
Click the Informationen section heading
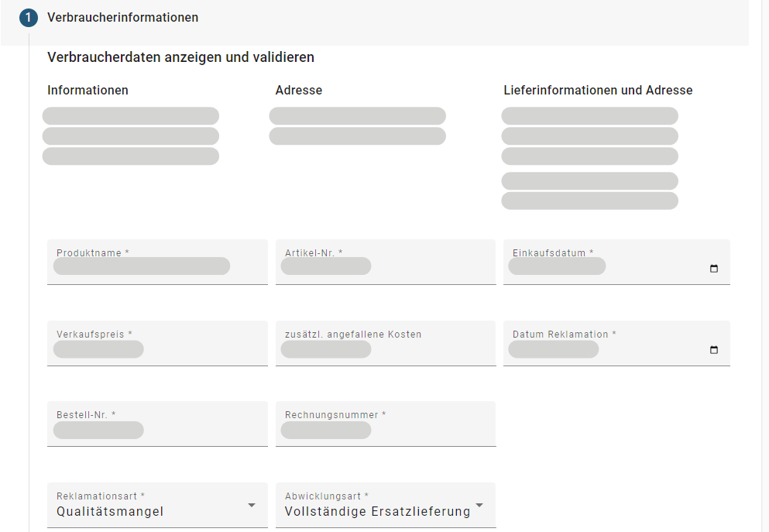[88, 90]
